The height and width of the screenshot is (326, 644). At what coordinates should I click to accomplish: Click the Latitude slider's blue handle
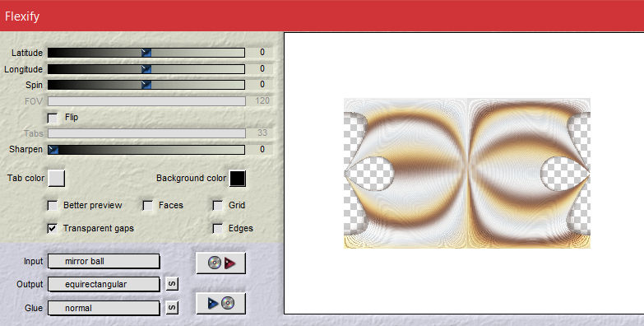[146, 53]
